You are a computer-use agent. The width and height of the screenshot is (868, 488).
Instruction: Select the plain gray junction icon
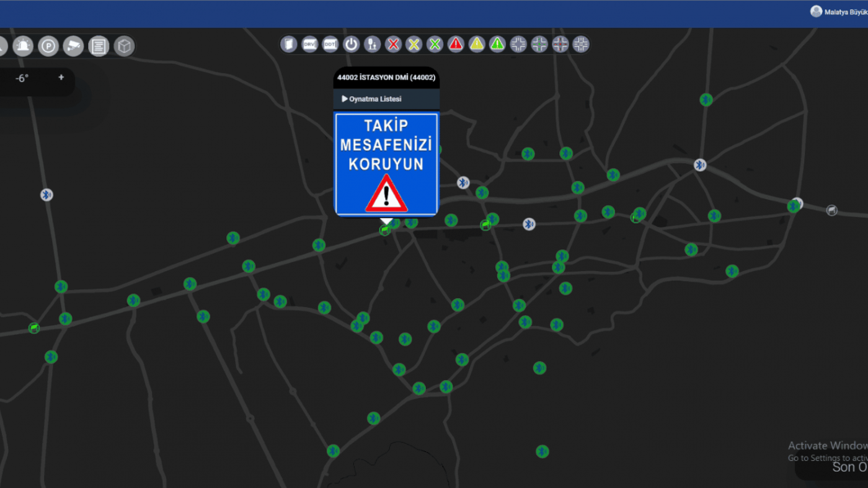518,44
